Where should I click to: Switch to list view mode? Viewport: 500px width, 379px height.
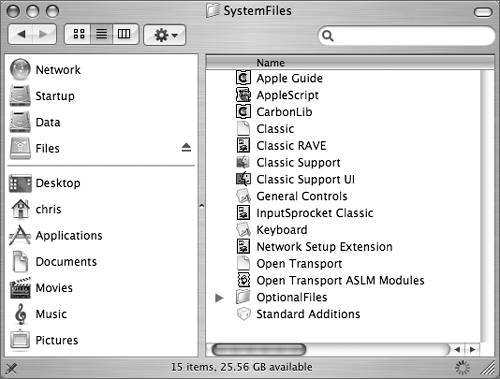pyautogui.click(x=102, y=34)
